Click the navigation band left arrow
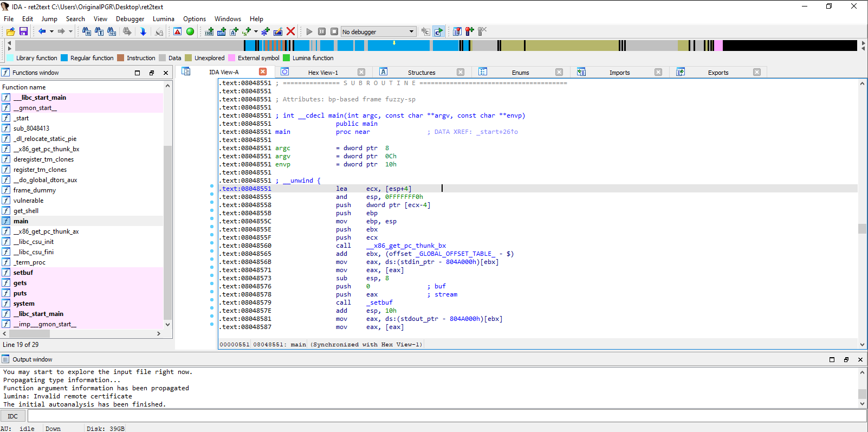This screenshot has width=868, height=432. pos(9,42)
